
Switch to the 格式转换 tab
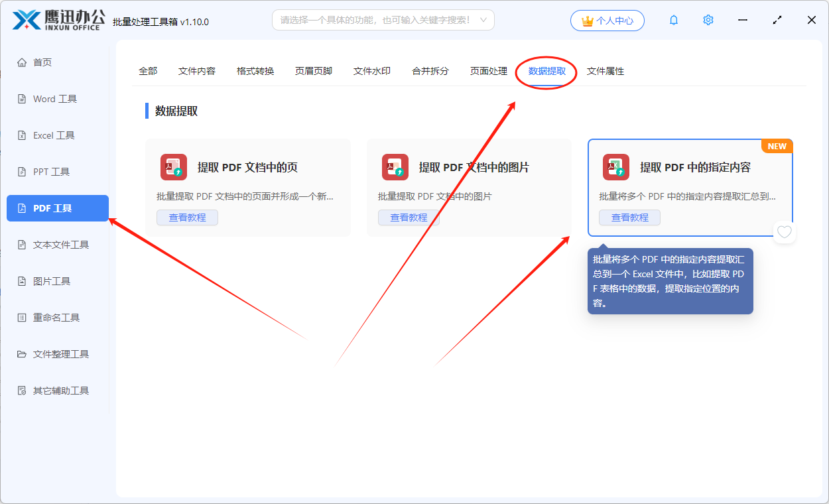pos(255,71)
